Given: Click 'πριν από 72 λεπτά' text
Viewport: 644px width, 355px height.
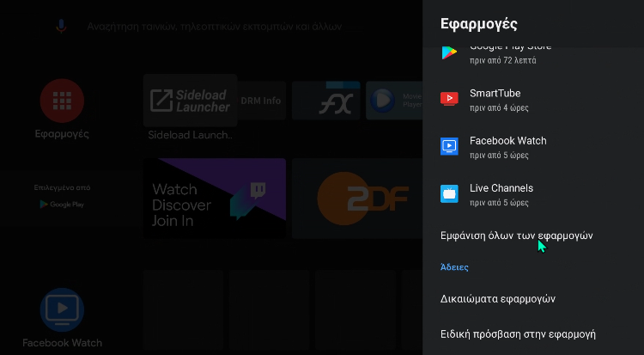Looking at the screenshot, I should click(502, 60).
